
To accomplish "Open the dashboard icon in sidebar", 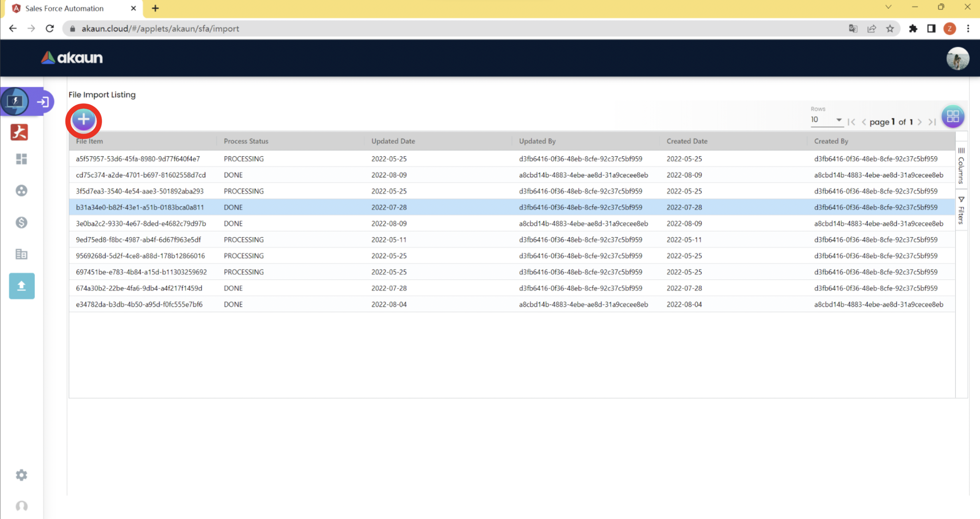I will pos(21,159).
